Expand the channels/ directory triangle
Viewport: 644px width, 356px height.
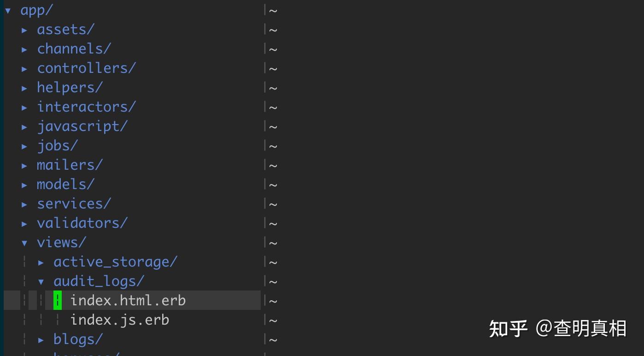point(24,49)
